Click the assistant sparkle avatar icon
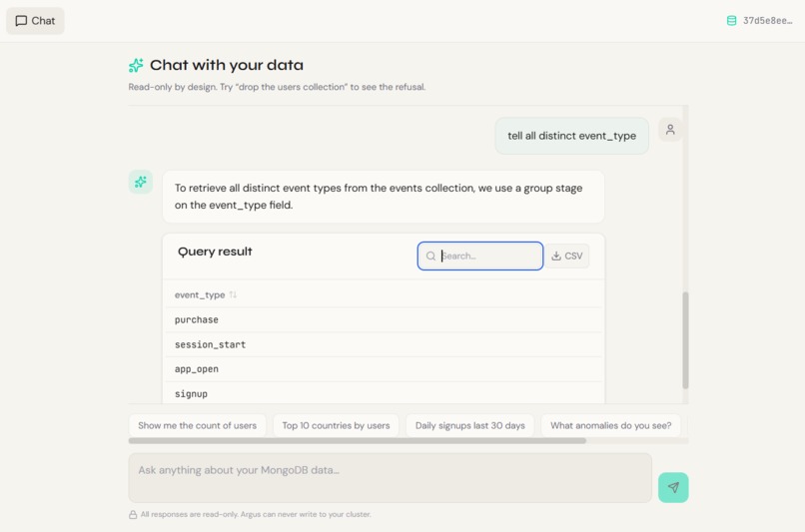This screenshot has height=532, width=805. (141, 182)
